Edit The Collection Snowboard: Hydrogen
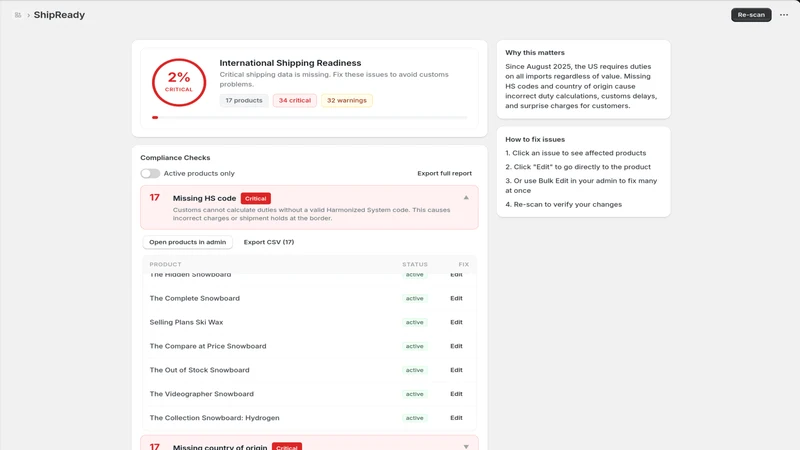The width and height of the screenshot is (800, 450). point(456,418)
